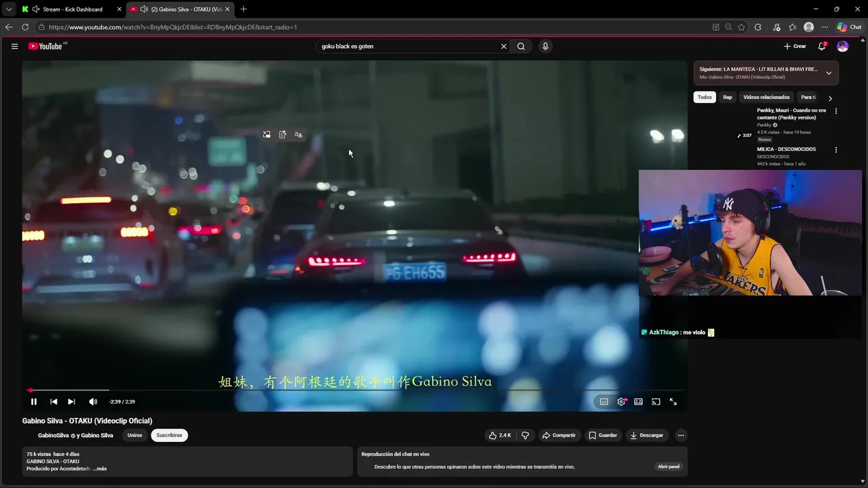Open the YouTube guide hamburger menu

(x=14, y=46)
